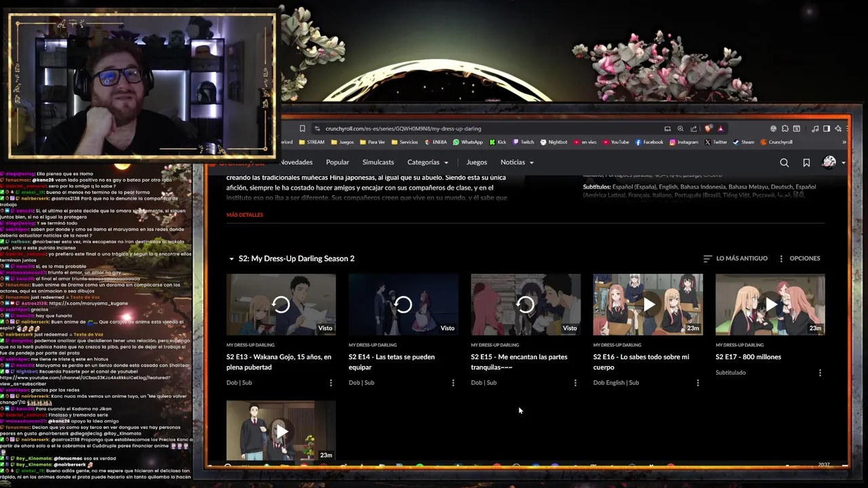Expand the Categorías dropdown
868x488 pixels.
pyautogui.click(x=427, y=162)
